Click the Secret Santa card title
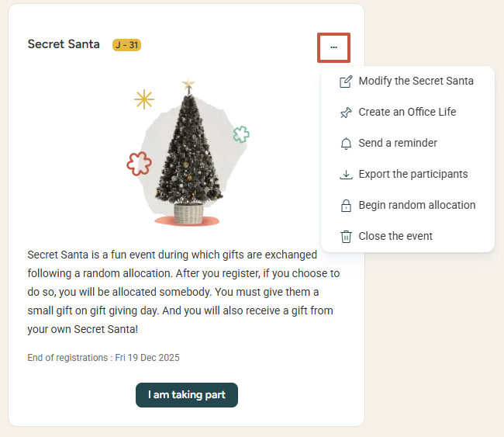 [64, 44]
